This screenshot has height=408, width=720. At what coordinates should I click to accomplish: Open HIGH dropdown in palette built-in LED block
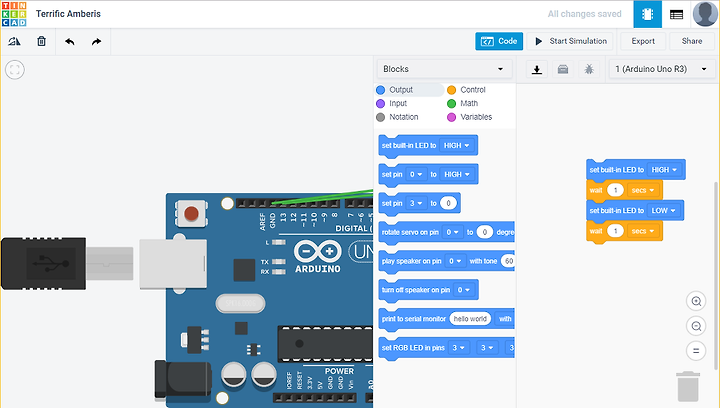(456, 145)
